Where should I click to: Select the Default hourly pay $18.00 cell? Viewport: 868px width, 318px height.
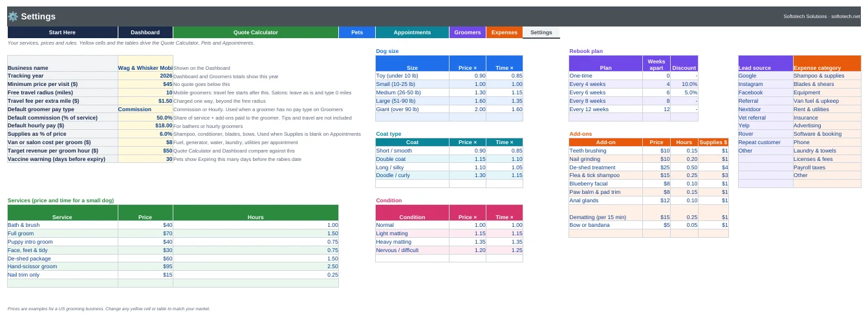[146, 125]
